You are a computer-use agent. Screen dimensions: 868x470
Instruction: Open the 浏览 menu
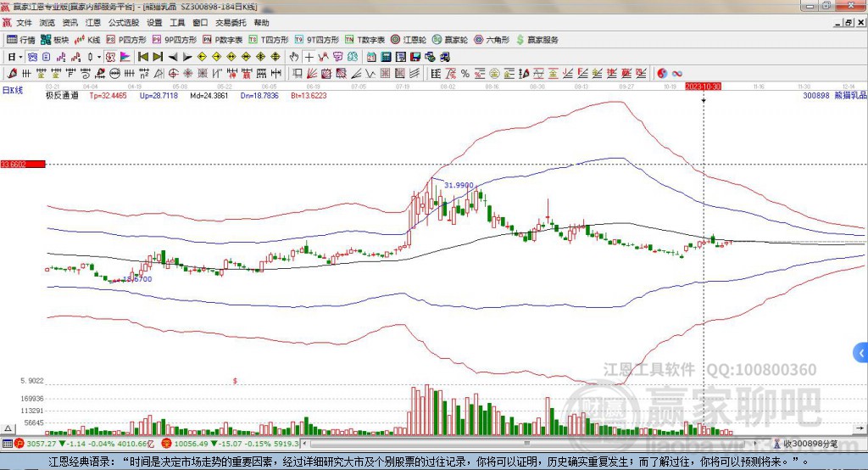point(47,23)
